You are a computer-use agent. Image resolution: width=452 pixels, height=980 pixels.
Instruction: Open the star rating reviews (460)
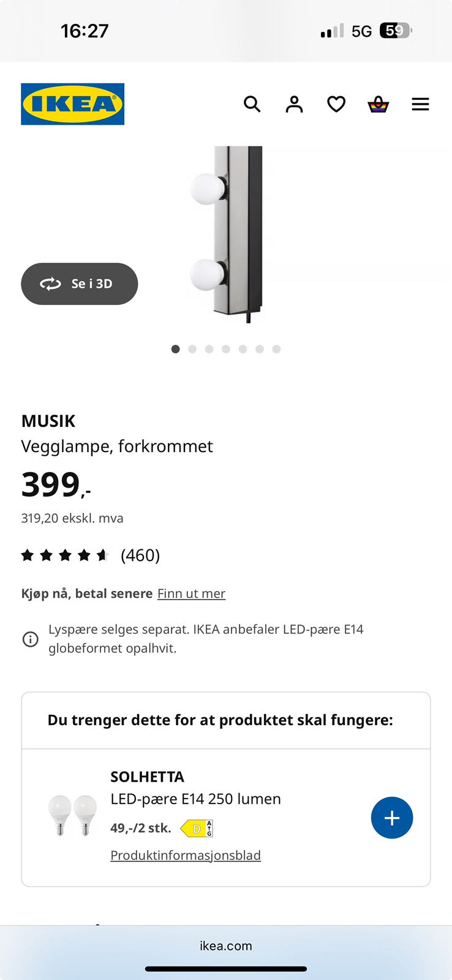coord(91,556)
